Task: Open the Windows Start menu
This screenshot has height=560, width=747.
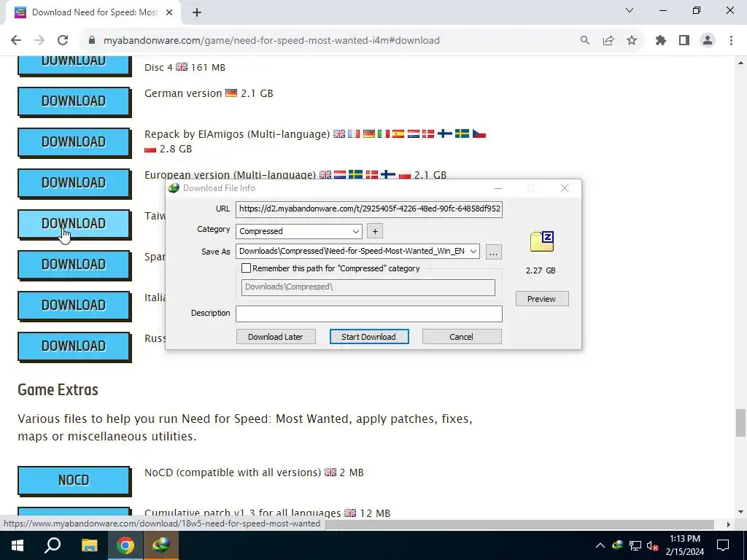Action: click(x=18, y=545)
